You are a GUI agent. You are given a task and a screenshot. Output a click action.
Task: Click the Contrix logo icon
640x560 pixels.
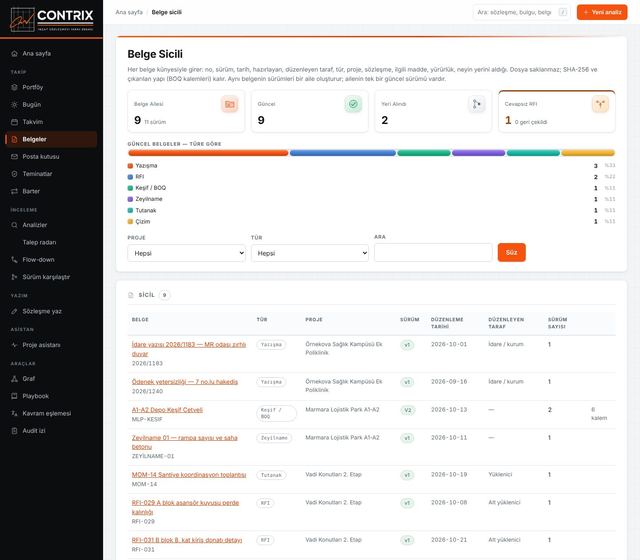[x=22, y=20]
